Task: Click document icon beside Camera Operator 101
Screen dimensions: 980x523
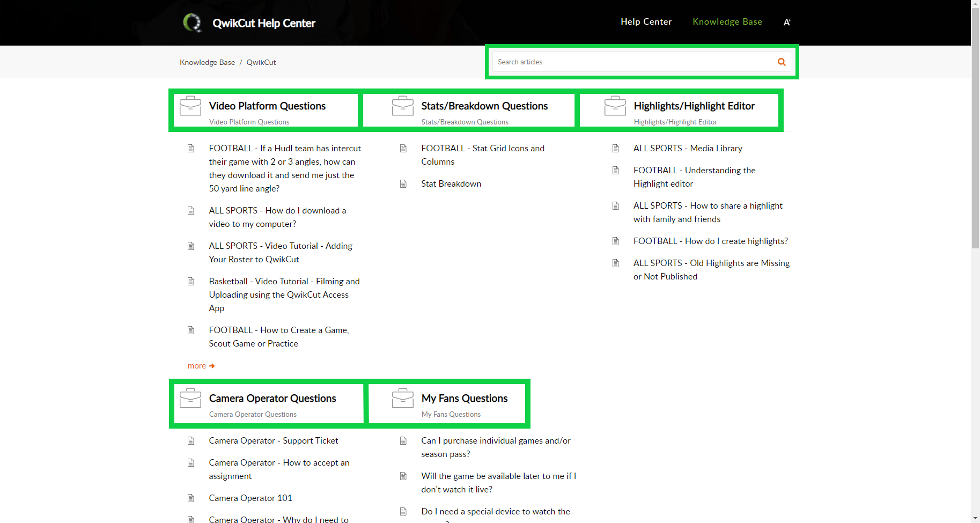Action: click(x=191, y=498)
